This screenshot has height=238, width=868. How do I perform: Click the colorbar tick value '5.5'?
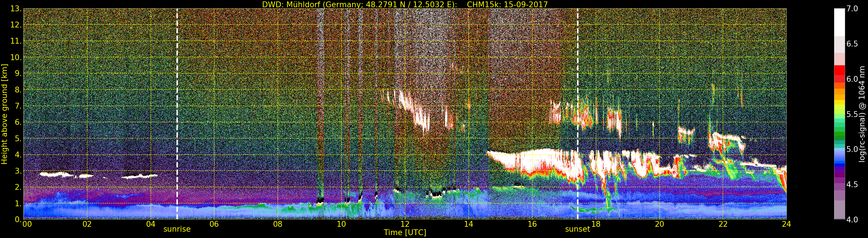click(x=852, y=114)
